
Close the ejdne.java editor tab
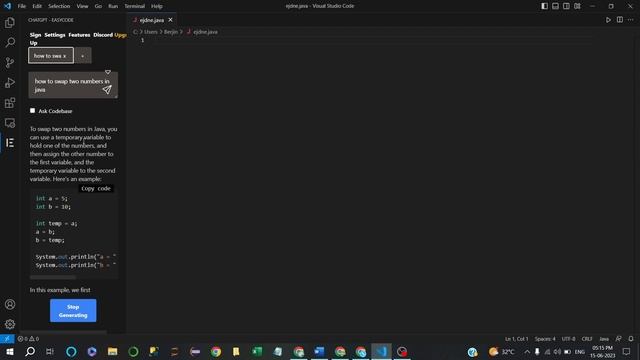tap(170, 20)
